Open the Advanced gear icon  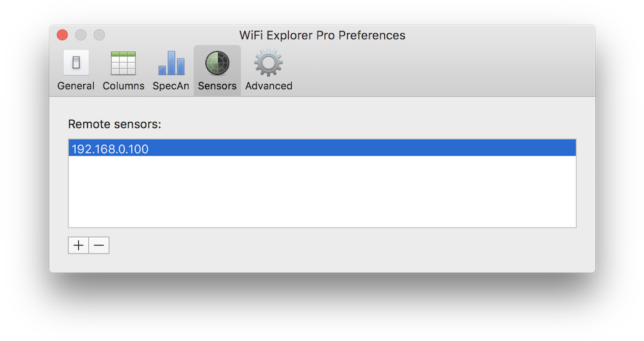(x=268, y=63)
